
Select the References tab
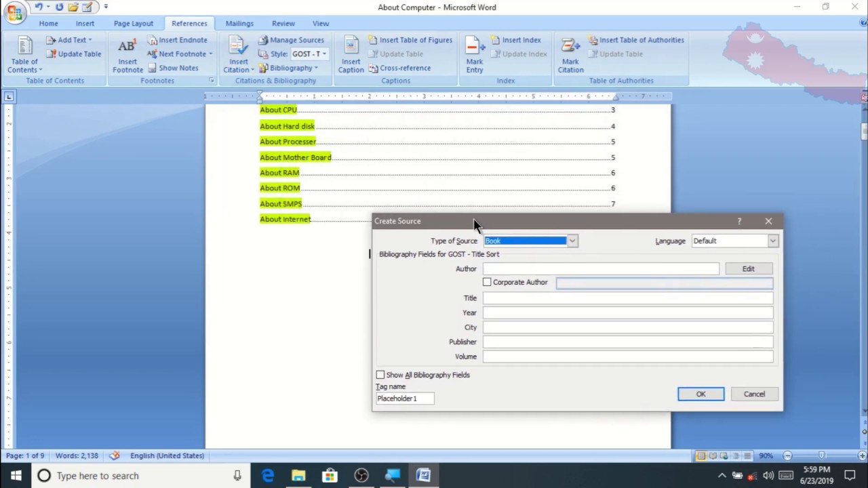(189, 23)
